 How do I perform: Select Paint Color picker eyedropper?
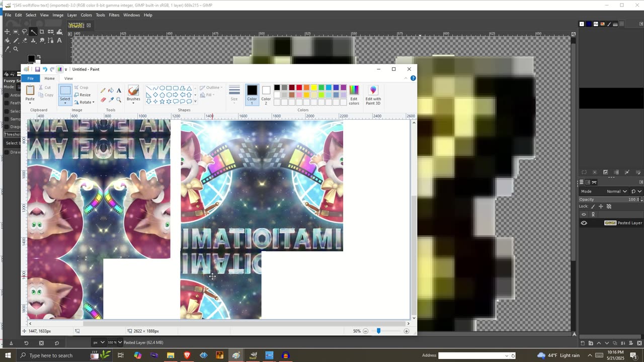(x=111, y=100)
